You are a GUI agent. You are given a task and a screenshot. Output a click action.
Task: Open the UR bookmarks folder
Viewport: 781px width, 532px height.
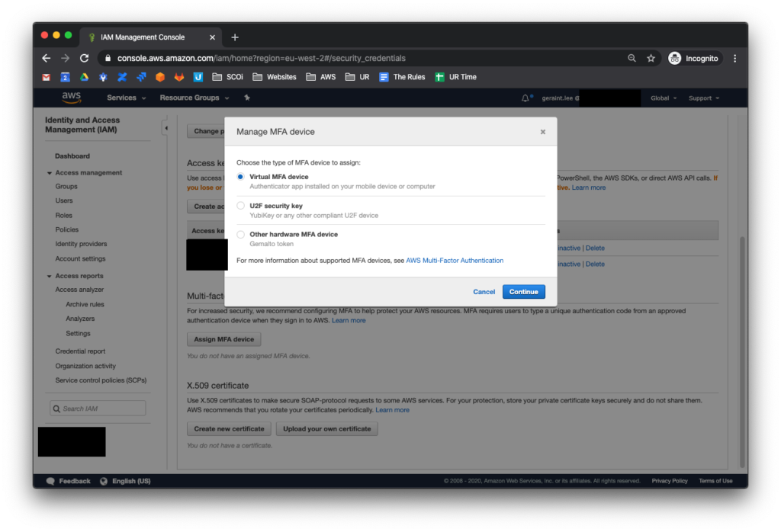click(x=358, y=77)
